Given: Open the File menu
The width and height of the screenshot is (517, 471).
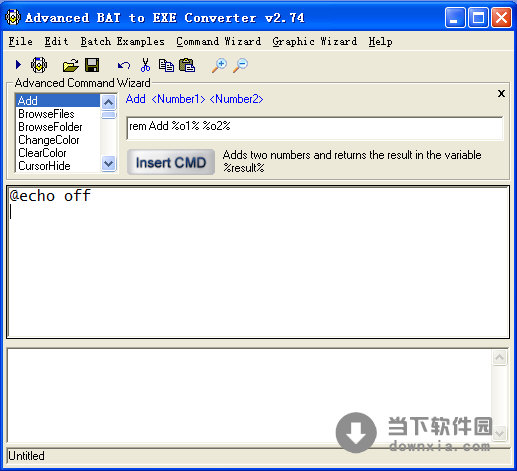Looking at the screenshot, I should pyautogui.click(x=21, y=42).
